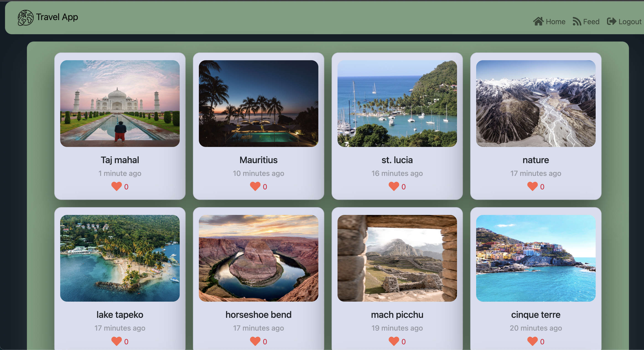Click the Home house icon in navbar
This screenshot has height=350, width=644.
(538, 21)
